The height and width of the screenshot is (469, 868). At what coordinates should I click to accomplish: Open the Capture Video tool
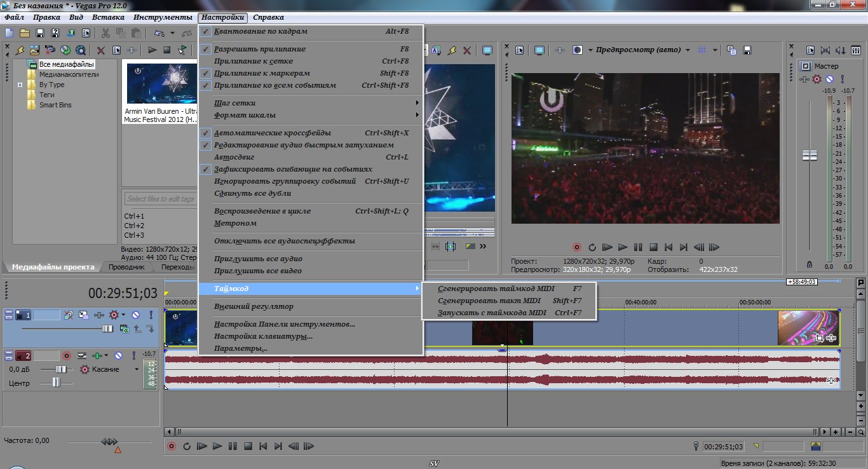coord(50,49)
